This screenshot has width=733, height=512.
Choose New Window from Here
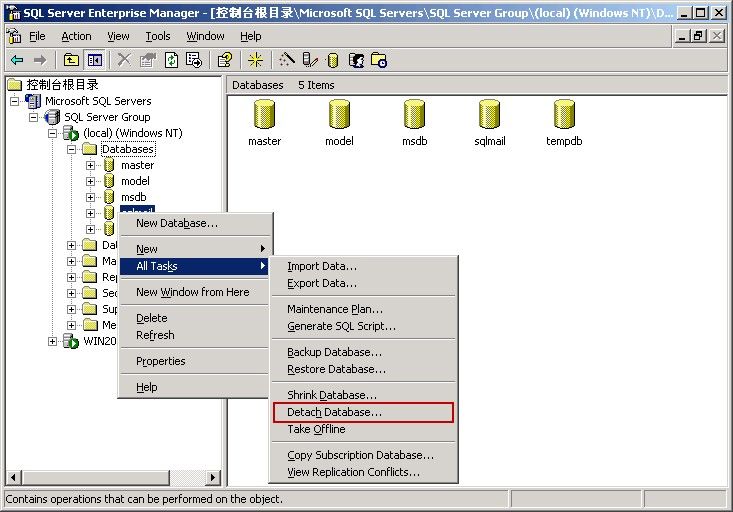pos(194,292)
